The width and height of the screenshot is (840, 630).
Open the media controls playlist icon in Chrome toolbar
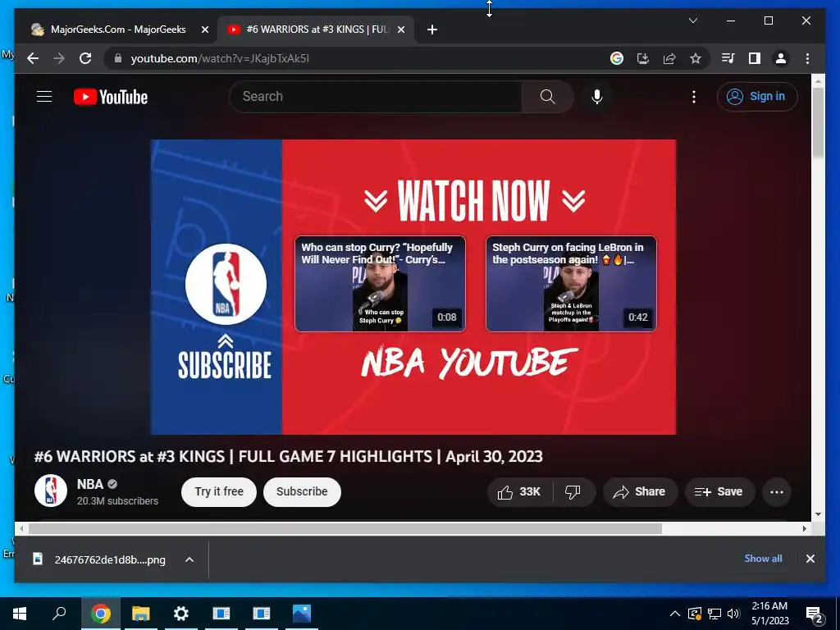(728, 58)
